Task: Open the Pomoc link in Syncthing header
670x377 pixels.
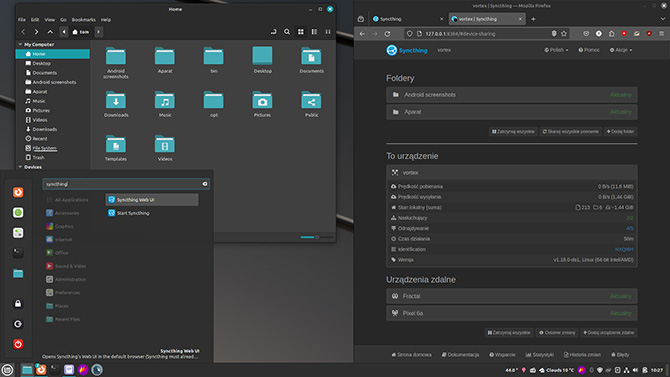Action: [x=589, y=50]
